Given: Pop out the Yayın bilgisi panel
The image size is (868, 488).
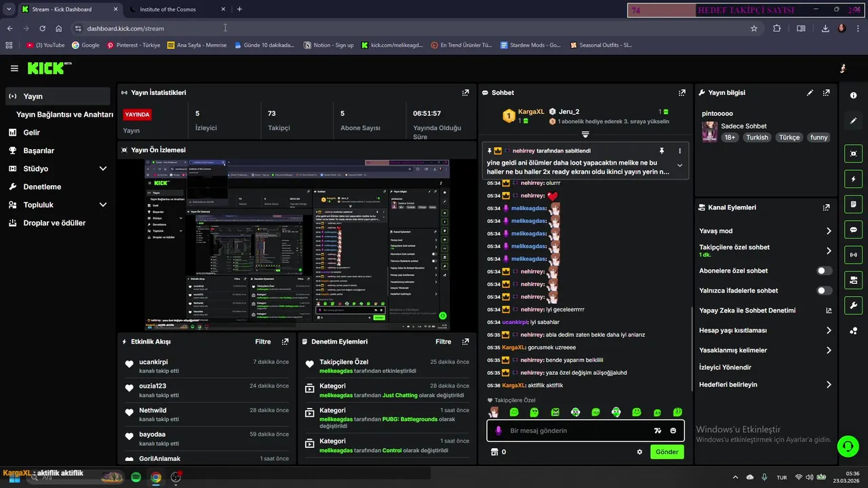Looking at the screenshot, I should point(826,93).
